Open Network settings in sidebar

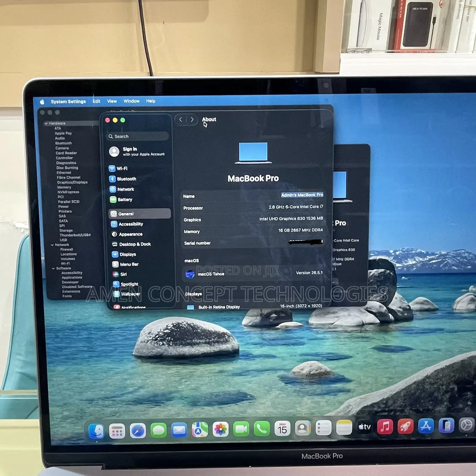tap(122, 189)
